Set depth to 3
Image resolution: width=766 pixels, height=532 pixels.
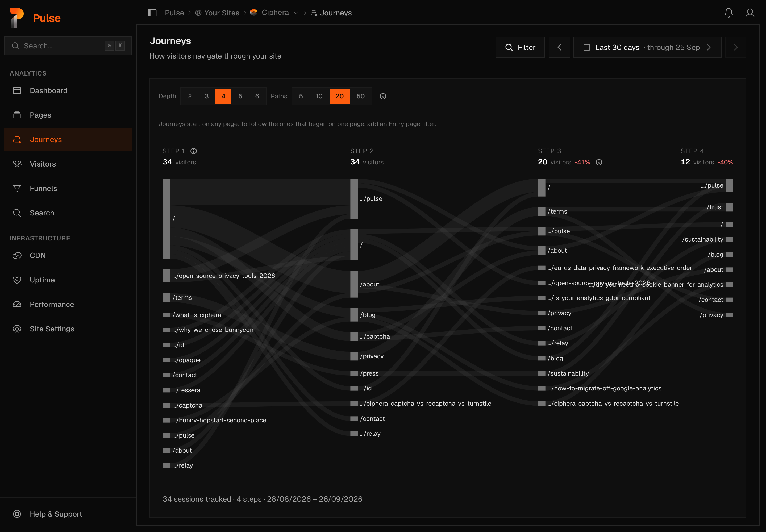tap(207, 96)
